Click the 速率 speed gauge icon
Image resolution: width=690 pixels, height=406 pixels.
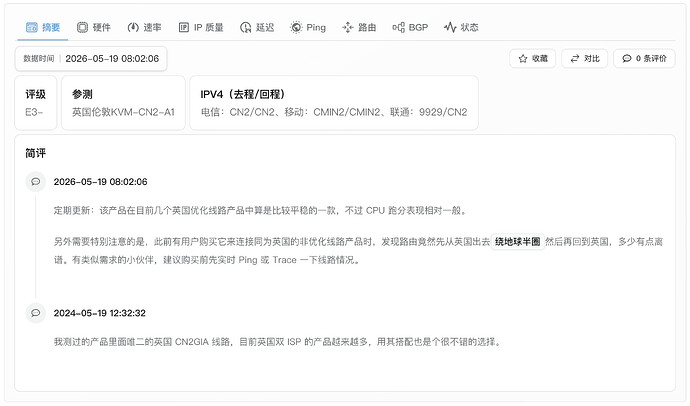(133, 27)
